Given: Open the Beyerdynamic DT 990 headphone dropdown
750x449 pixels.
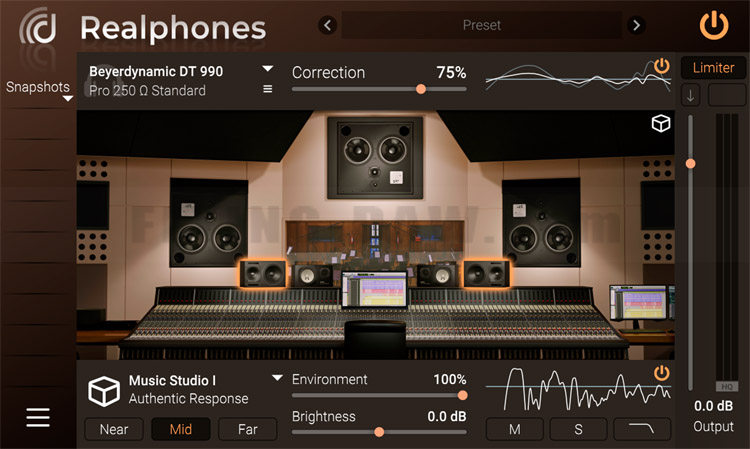Looking at the screenshot, I should coord(268,69).
